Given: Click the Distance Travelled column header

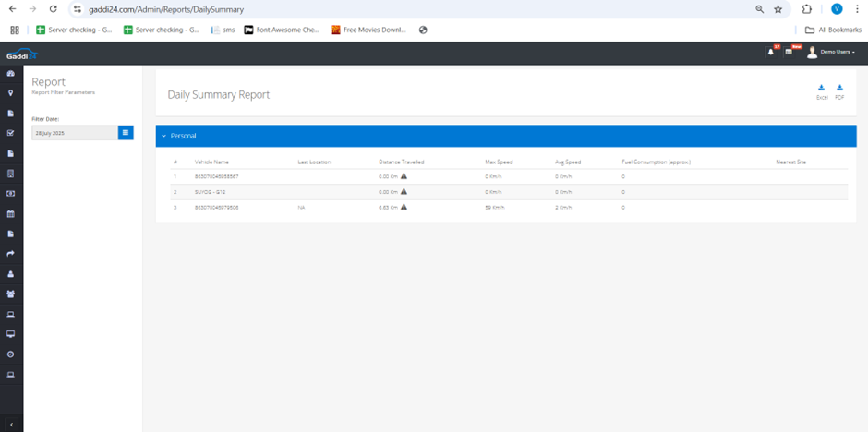Looking at the screenshot, I should tap(402, 162).
